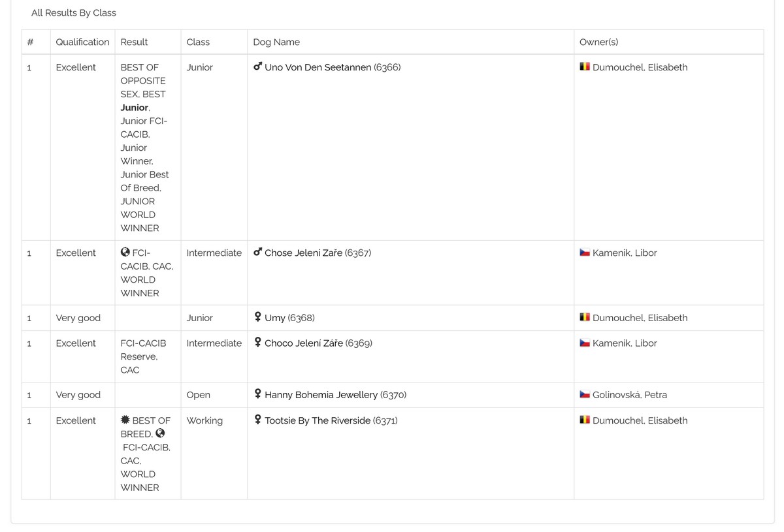Click the Belgian flag in the first row

585,67
